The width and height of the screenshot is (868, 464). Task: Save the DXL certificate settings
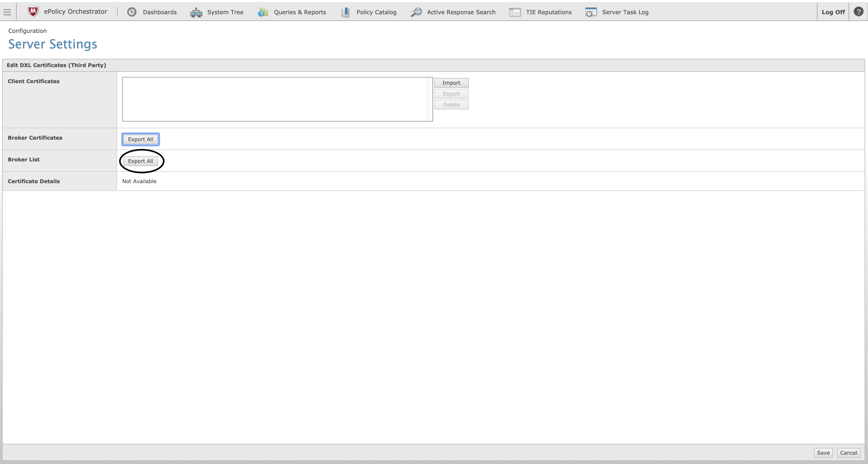pos(823,453)
